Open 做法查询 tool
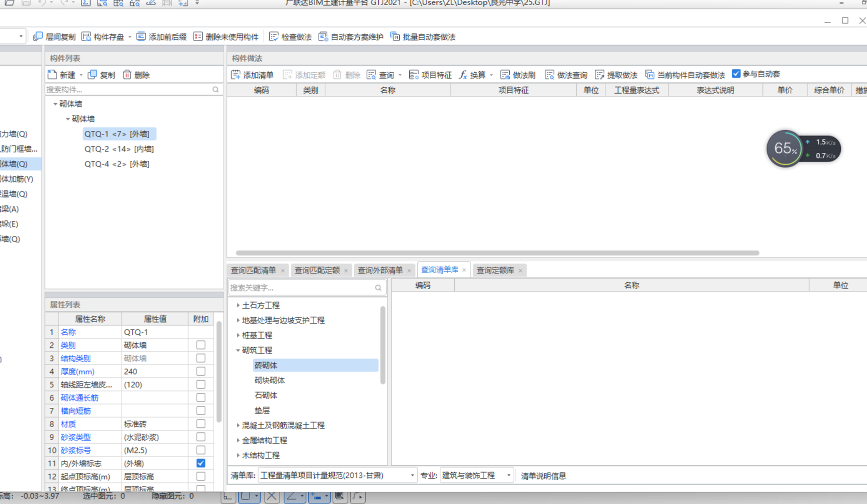Viewport: 867px width, 504px height. [566, 74]
